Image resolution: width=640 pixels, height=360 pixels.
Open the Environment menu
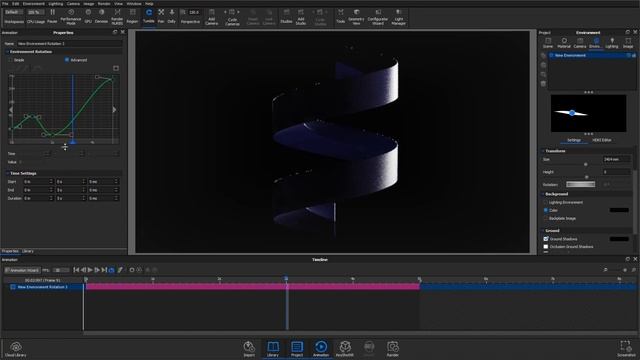[x=33, y=4]
